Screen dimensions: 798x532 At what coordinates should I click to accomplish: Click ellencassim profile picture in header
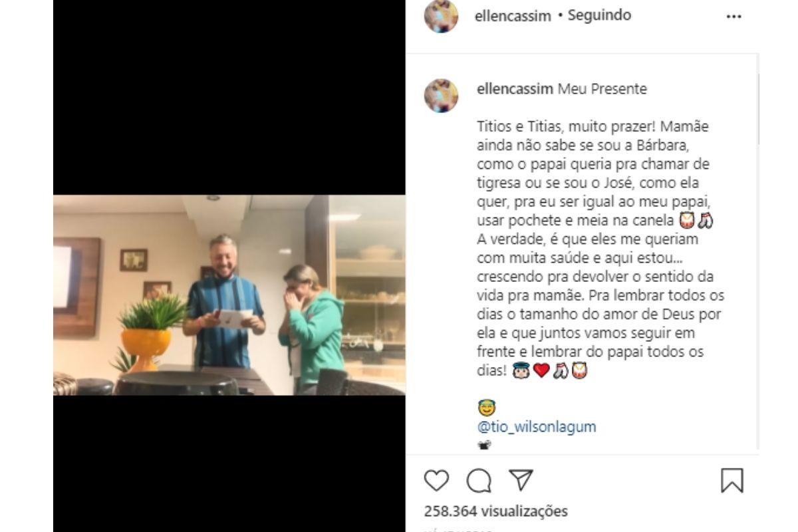pyautogui.click(x=441, y=16)
